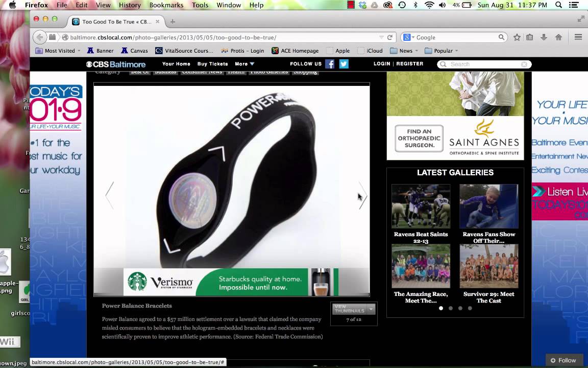588x368 pixels.
Task: Reload the page with the refresh icon
Action: click(390, 37)
